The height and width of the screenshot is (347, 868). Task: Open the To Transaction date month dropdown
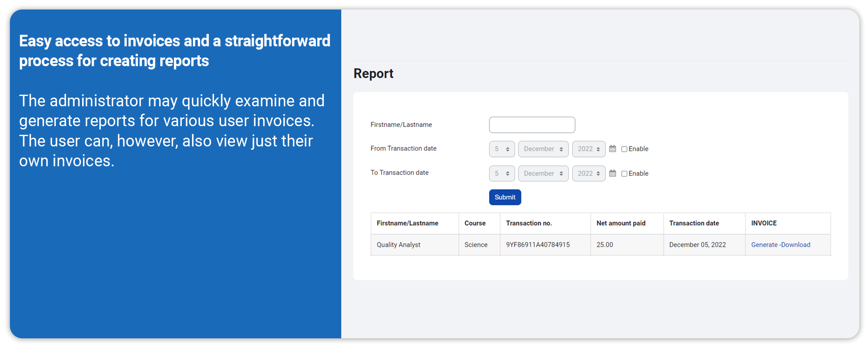tap(543, 173)
